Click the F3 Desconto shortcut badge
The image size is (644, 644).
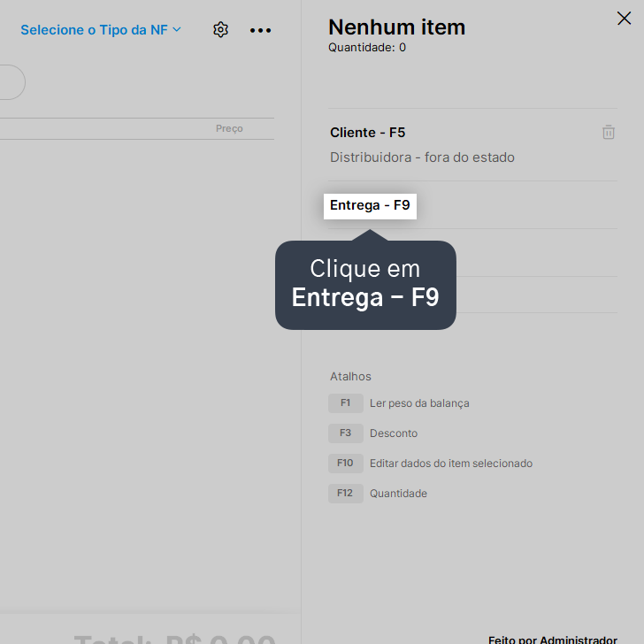(x=345, y=433)
